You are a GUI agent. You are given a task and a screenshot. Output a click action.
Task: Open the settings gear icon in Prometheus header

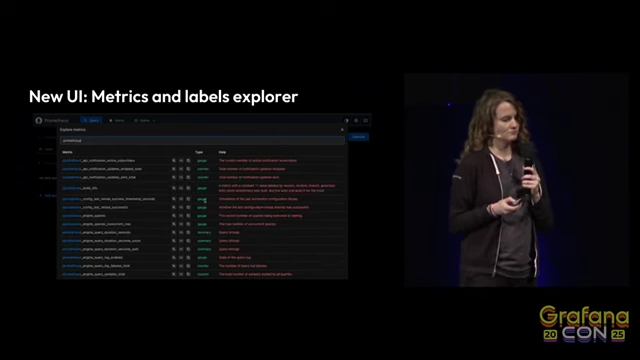pyautogui.click(x=356, y=120)
